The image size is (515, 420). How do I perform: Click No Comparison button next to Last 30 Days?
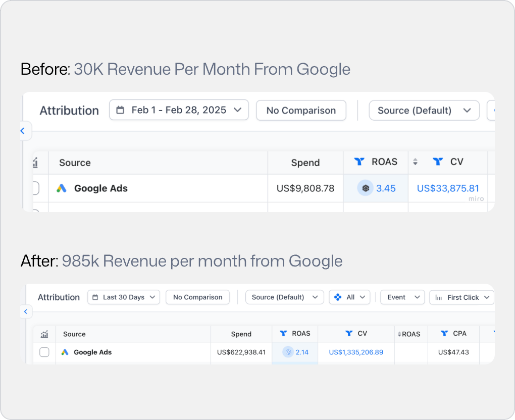(x=197, y=297)
